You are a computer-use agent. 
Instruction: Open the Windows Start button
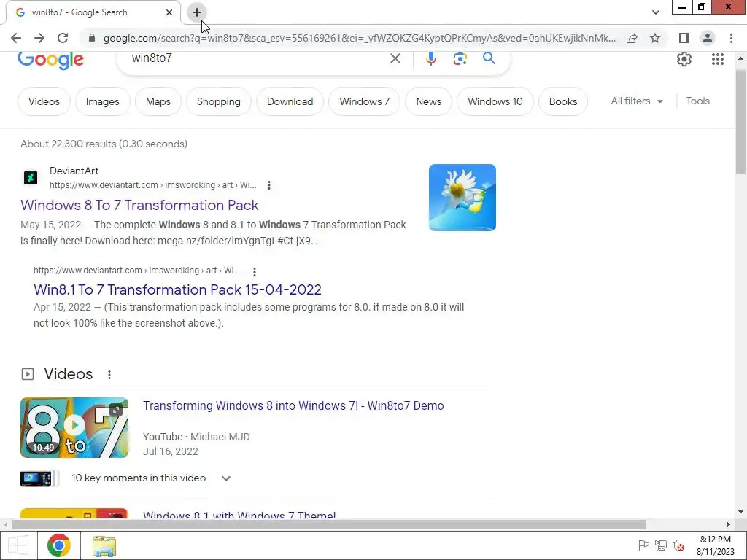(18, 545)
